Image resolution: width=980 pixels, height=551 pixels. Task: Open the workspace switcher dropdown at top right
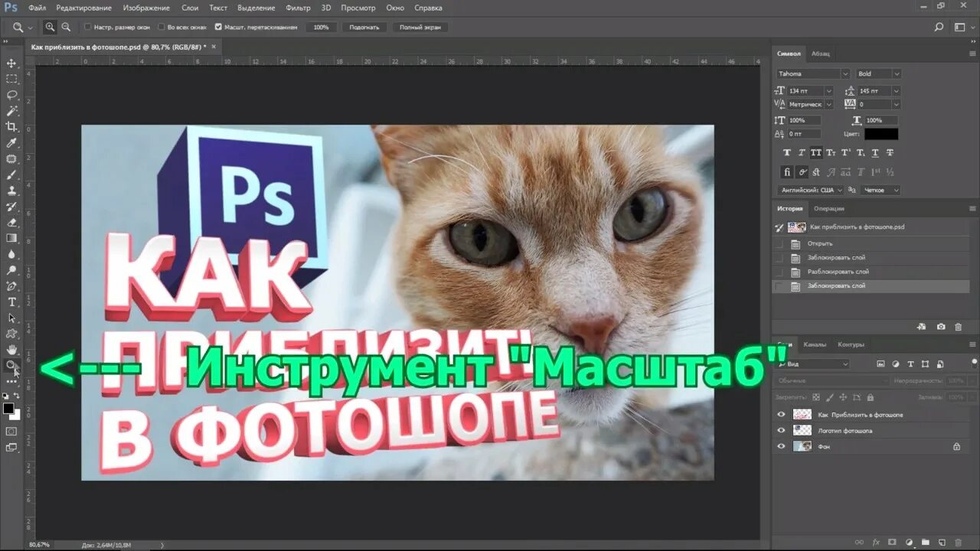coord(963,27)
